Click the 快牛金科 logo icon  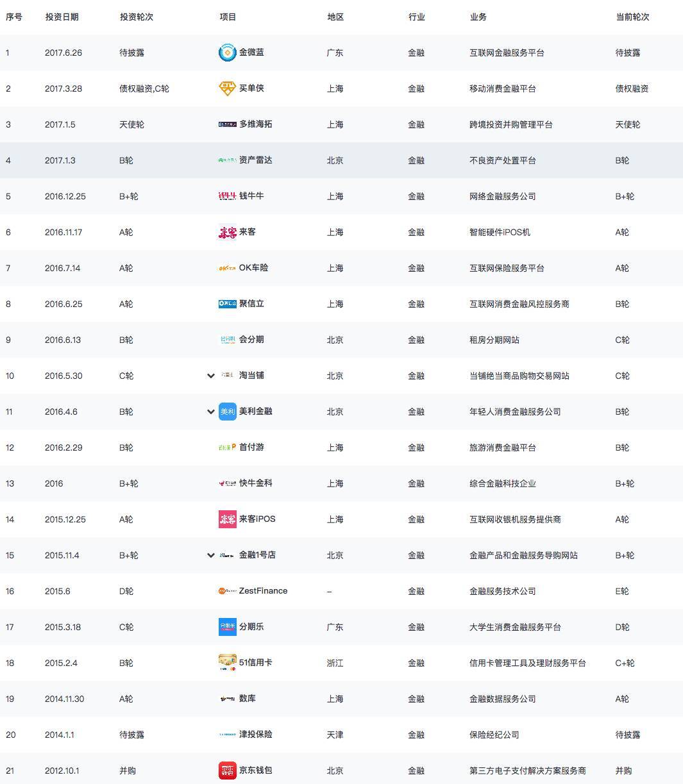coord(228,483)
